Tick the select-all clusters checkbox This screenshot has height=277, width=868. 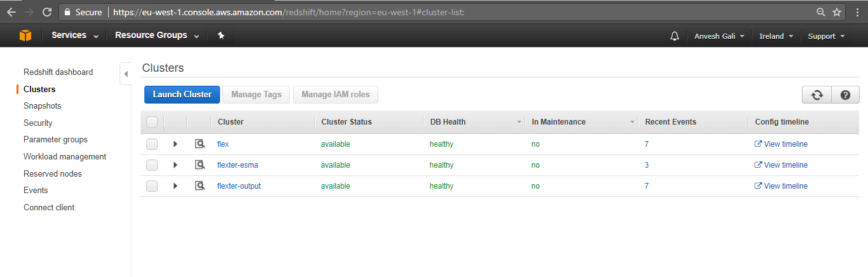tap(152, 122)
